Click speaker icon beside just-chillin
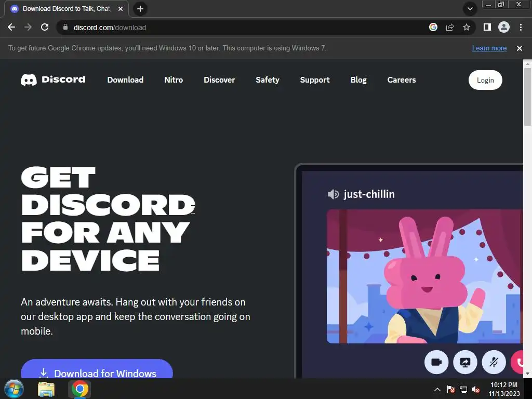This screenshot has height=399, width=532. click(333, 194)
